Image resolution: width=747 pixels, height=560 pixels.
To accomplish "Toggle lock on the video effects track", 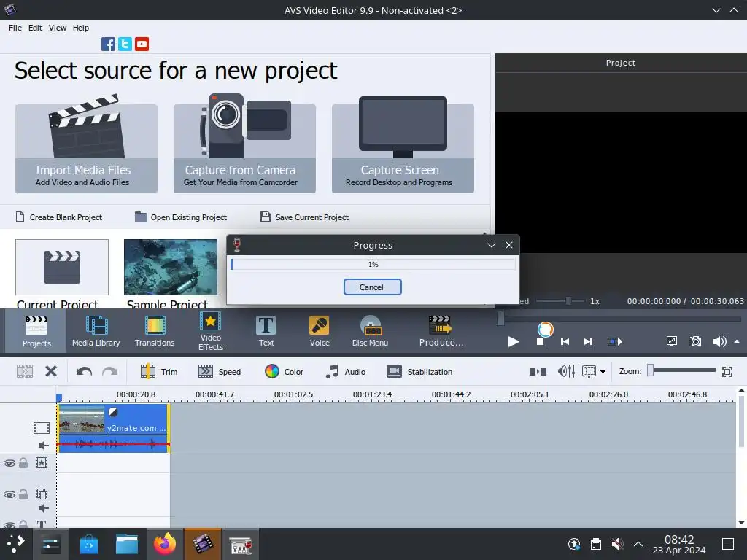I will point(23,463).
